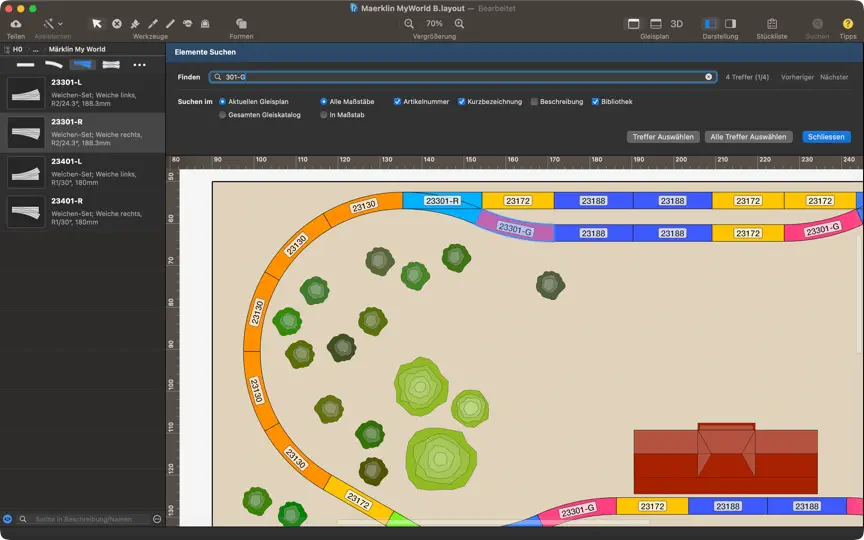Select the Aktuellen Gleisplan radio button
The image size is (864, 540).
pyautogui.click(x=223, y=102)
